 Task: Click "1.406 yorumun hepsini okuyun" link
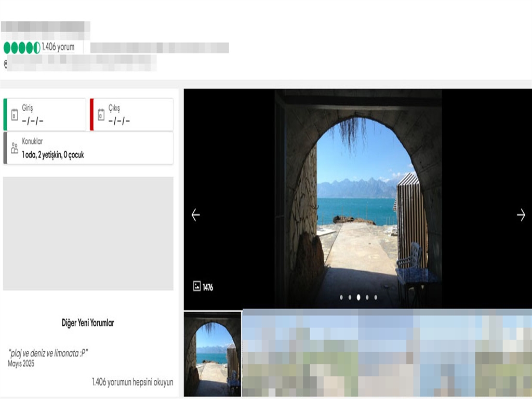[x=132, y=382]
